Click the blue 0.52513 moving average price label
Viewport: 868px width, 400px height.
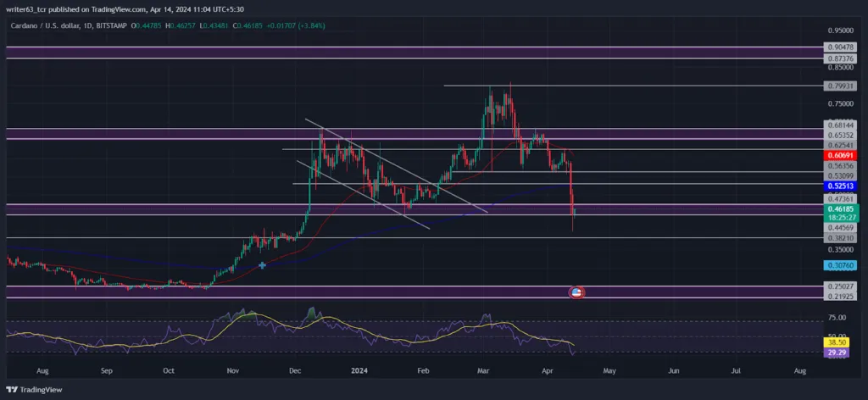point(841,186)
